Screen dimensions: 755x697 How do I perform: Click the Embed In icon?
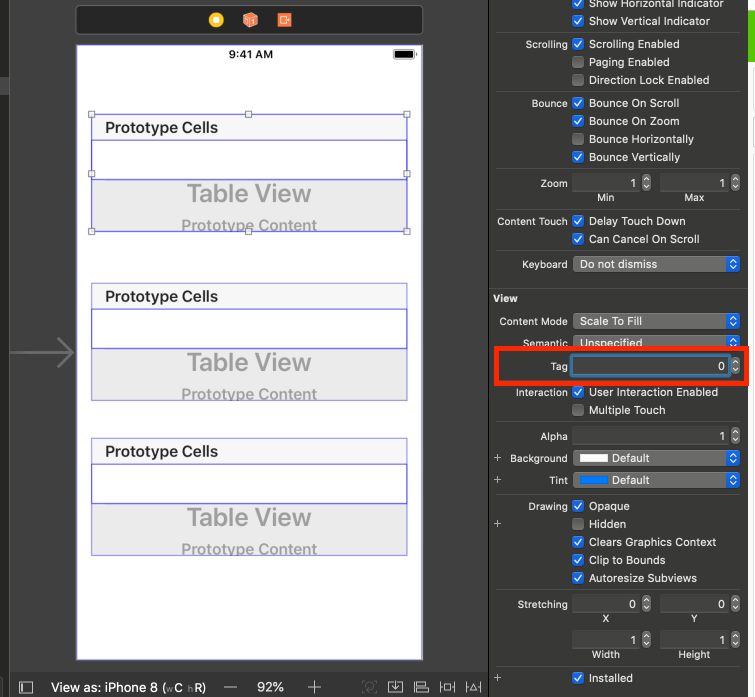pyautogui.click(x=395, y=687)
